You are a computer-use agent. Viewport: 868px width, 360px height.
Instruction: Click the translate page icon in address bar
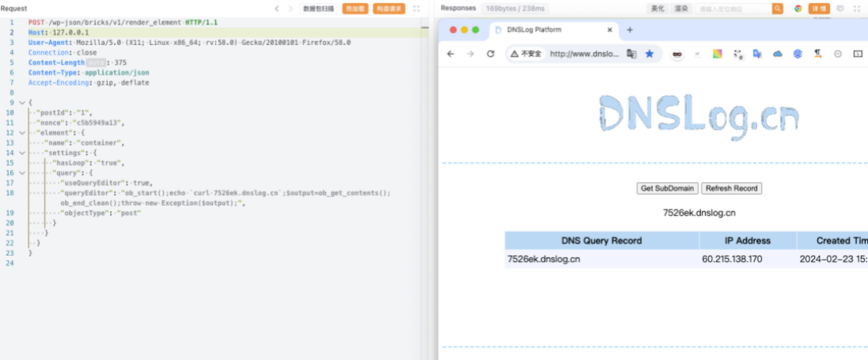coord(631,54)
